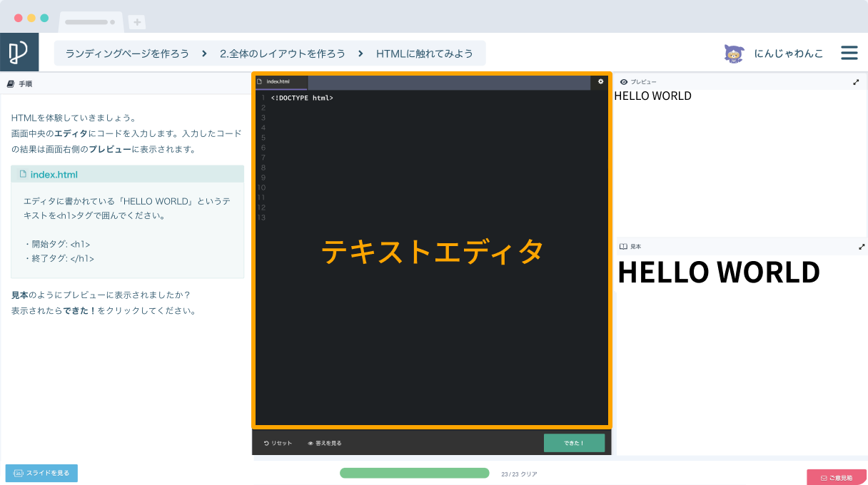Go to 2.全体のレイアウトを作ろう breadcrumb
868x485 pixels.
point(282,53)
